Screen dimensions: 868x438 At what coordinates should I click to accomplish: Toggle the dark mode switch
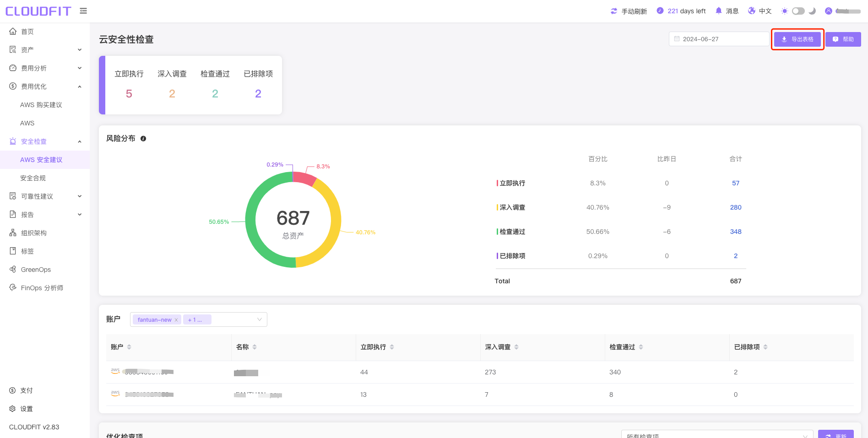pos(798,11)
